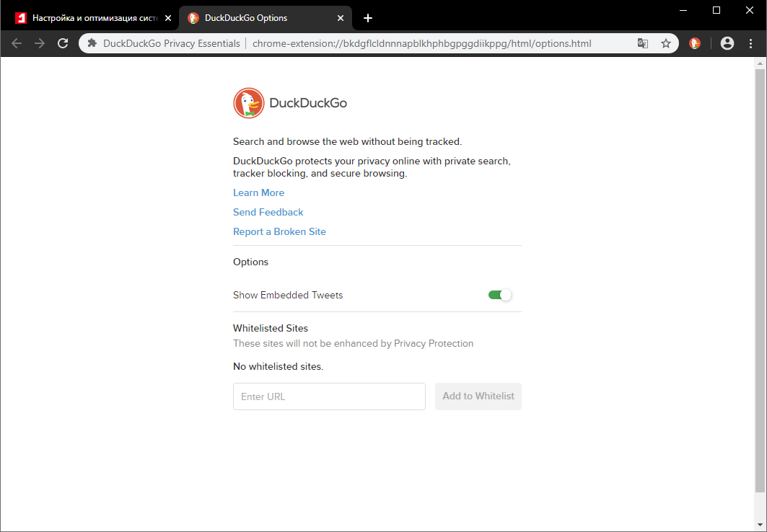
Task: Close the Настройка и оптимизация tab
Action: 168,18
